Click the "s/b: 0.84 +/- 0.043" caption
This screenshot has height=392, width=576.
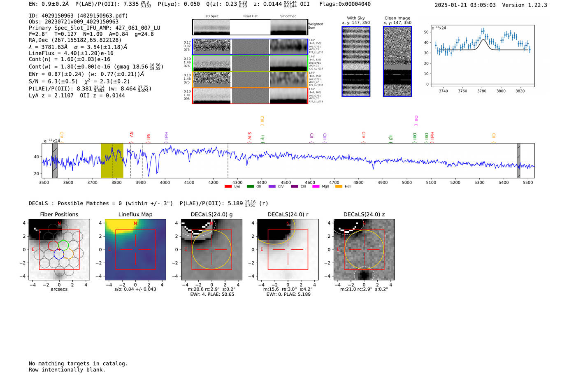[x=135, y=289]
